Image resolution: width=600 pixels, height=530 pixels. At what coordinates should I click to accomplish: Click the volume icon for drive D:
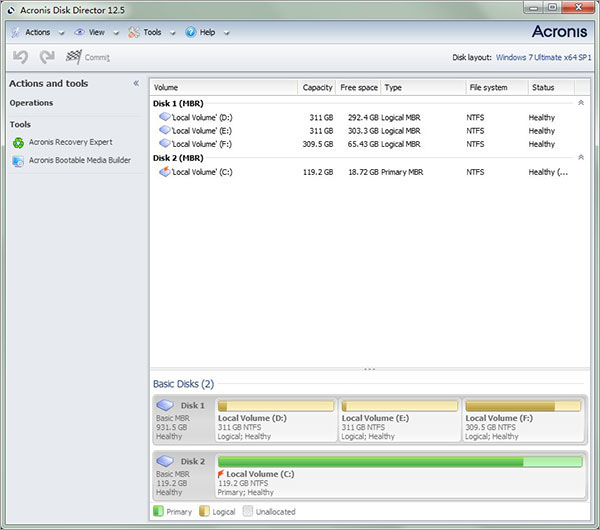(165, 117)
